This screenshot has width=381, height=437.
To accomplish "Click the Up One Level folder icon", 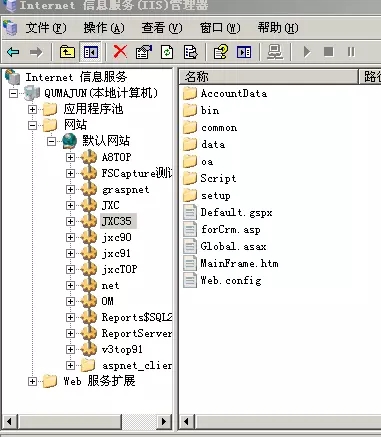I will [x=67, y=52].
